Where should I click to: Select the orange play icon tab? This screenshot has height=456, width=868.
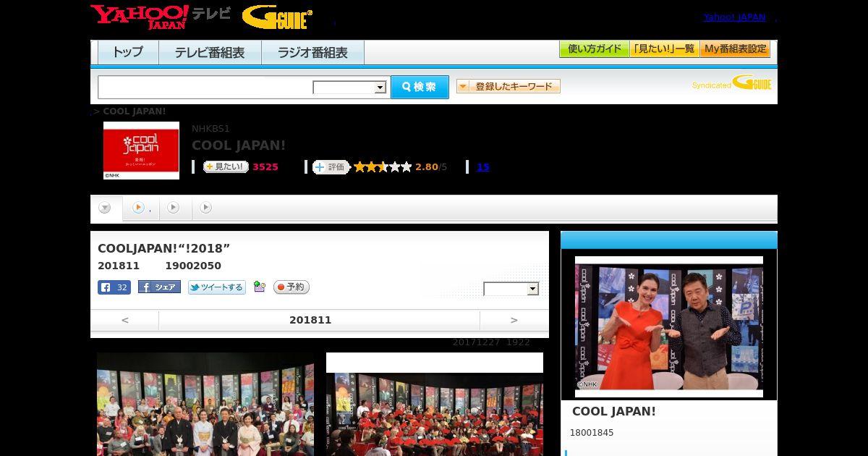pos(138,208)
